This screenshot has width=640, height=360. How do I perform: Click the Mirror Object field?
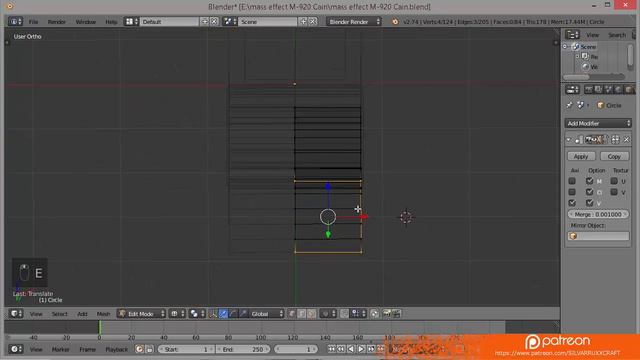click(x=598, y=236)
